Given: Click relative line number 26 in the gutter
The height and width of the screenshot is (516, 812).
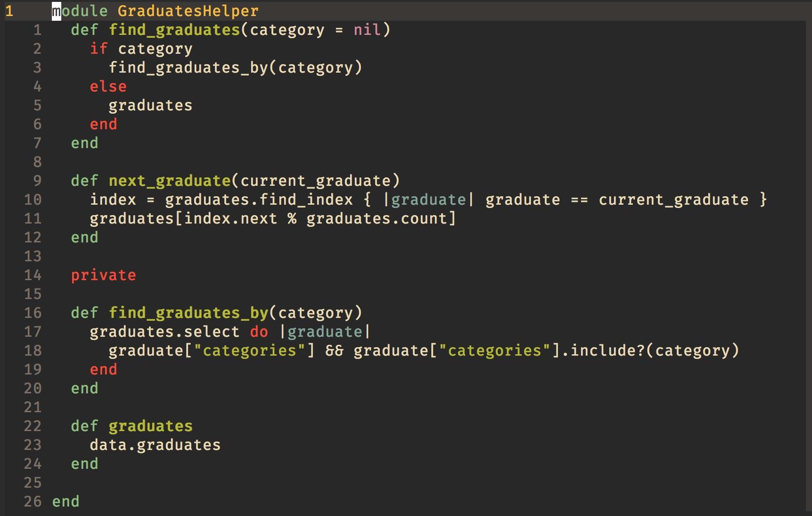Looking at the screenshot, I should coord(33,501).
